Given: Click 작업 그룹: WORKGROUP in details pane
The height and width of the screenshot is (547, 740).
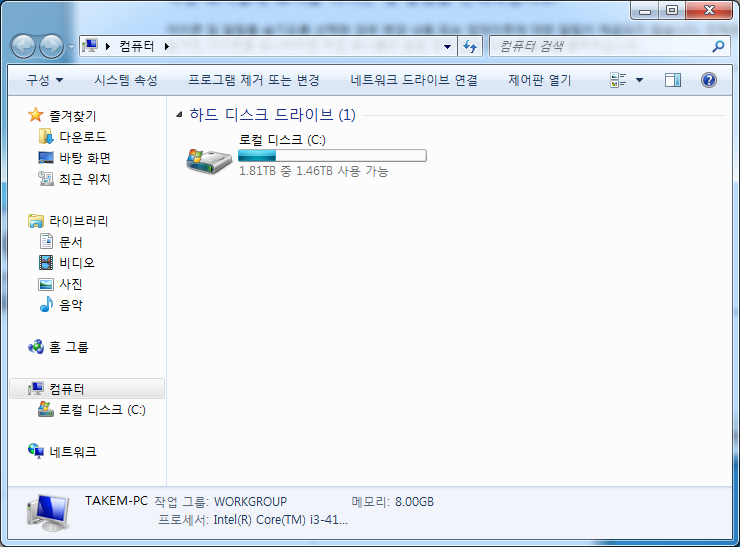Looking at the screenshot, I should tap(221, 502).
